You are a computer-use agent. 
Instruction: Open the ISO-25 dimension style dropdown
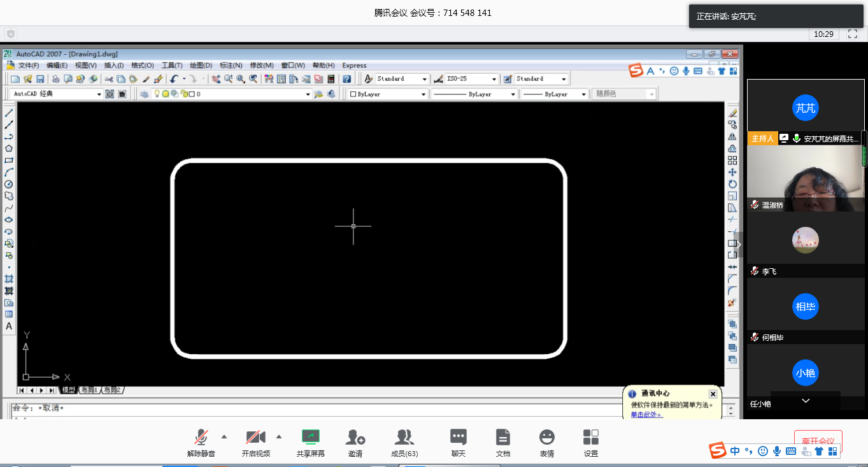click(x=494, y=79)
